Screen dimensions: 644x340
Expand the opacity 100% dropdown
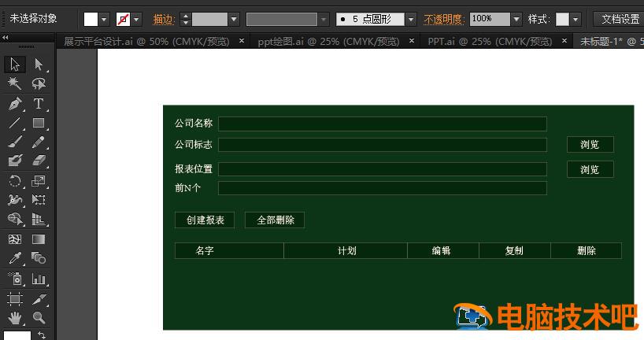[516, 19]
